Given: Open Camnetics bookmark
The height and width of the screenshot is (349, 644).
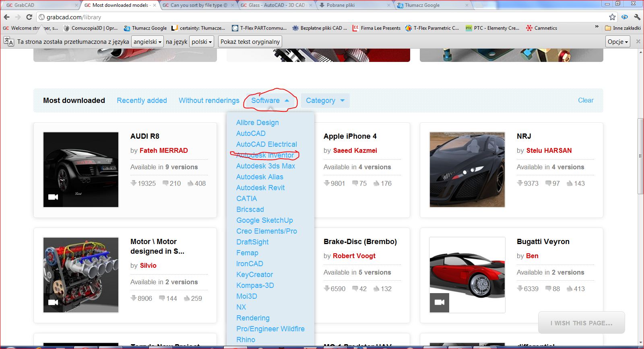Looking at the screenshot, I should [x=542, y=28].
